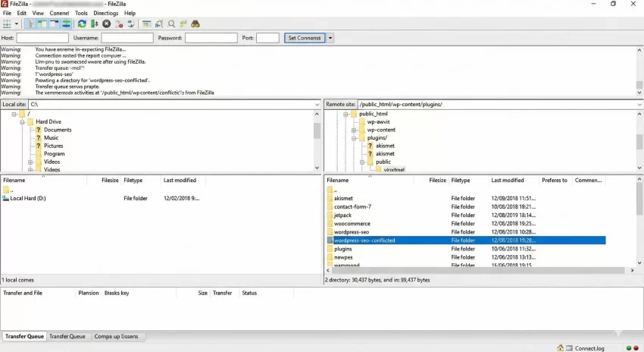Toggle directory comparison icon
The height and width of the screenshot is (352, 644).
pyautogui.click(x=159, y=24)
